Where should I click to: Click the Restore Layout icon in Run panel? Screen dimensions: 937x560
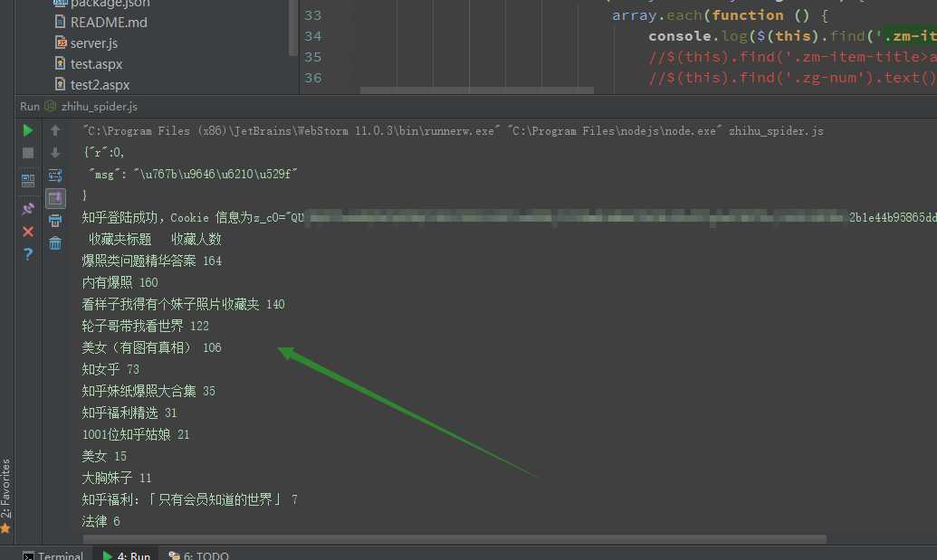tap(27, 180)
